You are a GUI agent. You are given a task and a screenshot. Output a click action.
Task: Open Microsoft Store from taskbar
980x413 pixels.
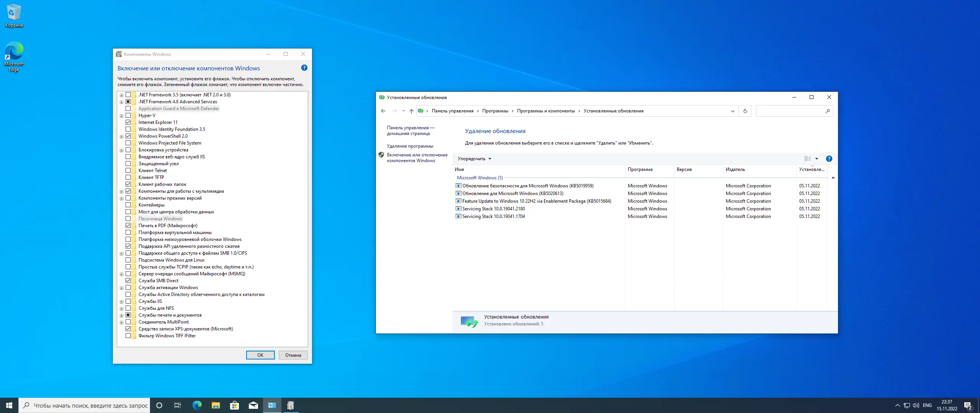[234, 405]
